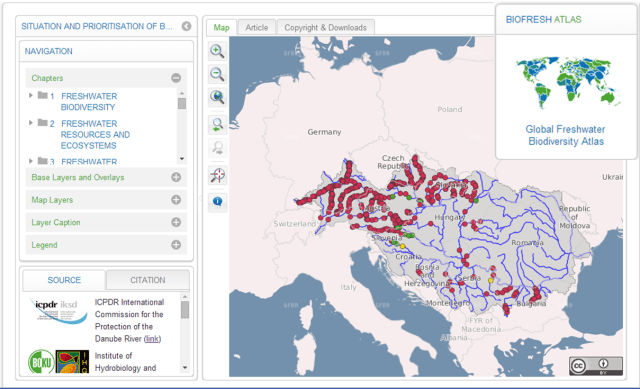
Task: Go to previous map view icon
Action: (x=217, y=125)
